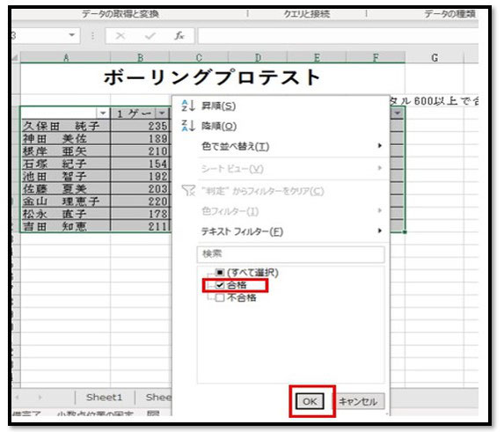This screenshot has height=432, width=504.
Task: Expand the Name Box dropdown arrow
Action: (72, 35)
